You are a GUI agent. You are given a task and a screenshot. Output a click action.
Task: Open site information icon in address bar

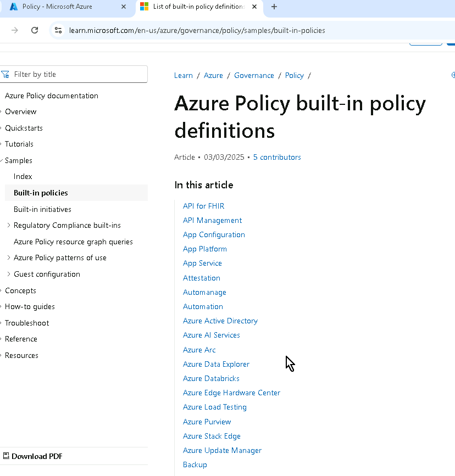58,30
